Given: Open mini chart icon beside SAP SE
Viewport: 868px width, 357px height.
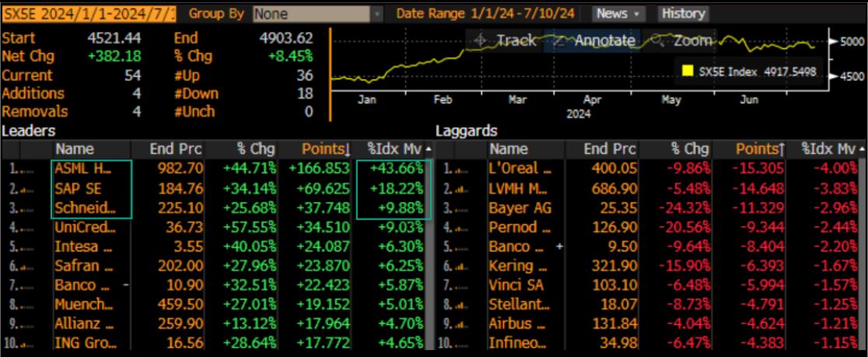Looking at the screenshot, I should [26, 189].
